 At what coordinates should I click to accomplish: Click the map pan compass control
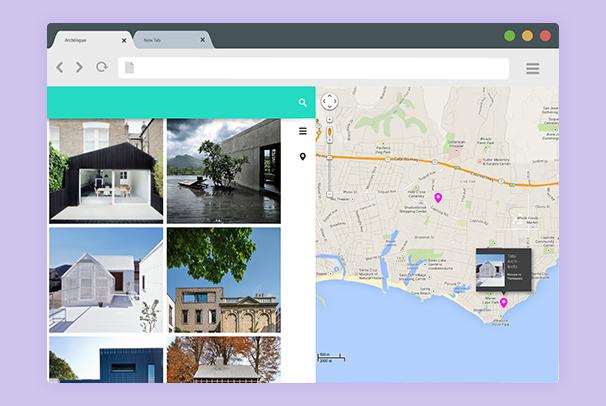(x=330, y=102)
